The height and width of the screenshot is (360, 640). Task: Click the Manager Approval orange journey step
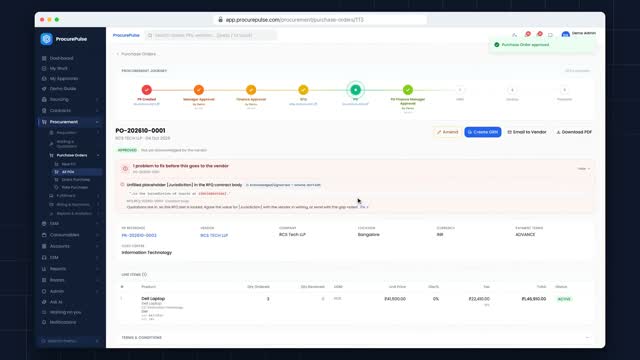pos(199,90)
